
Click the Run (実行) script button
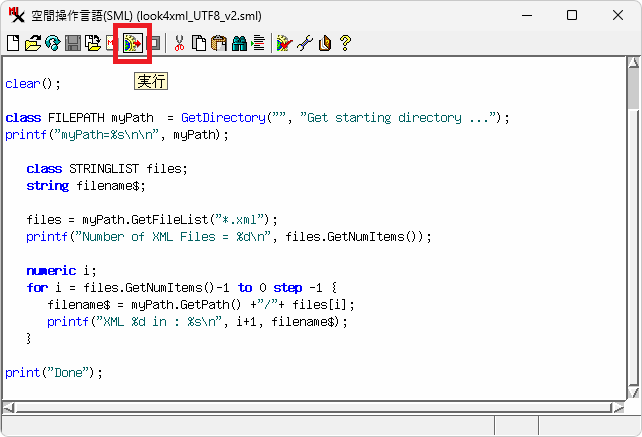click(132, 43)
